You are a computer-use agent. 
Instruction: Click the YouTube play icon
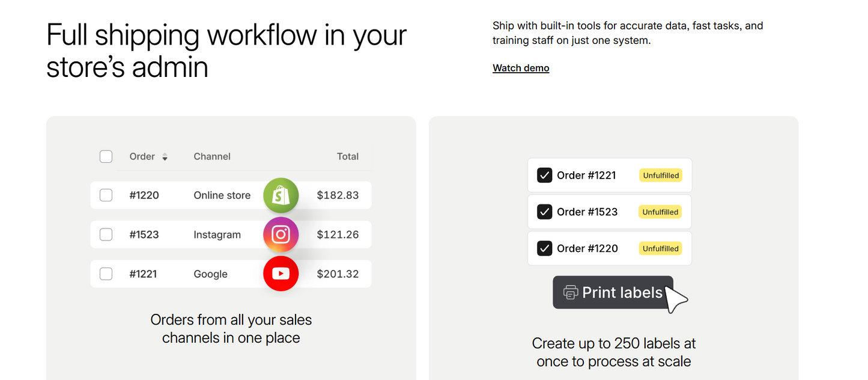(x=281, y=274)
